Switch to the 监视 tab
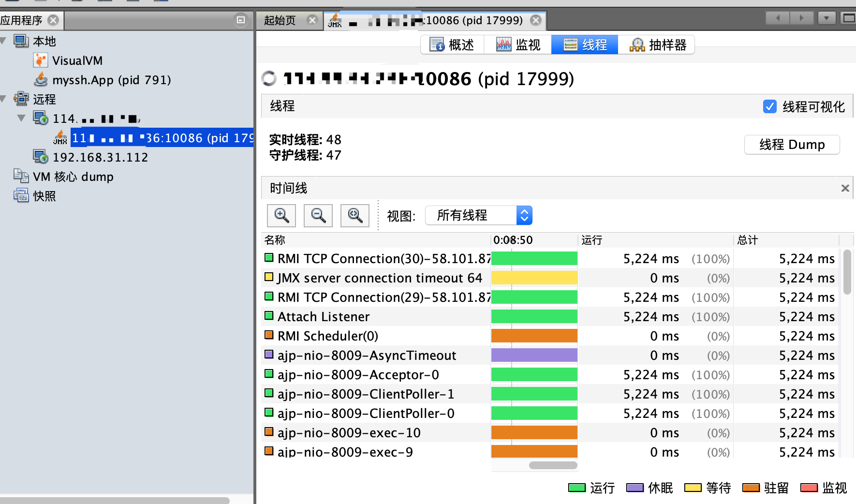 (x=517, y=44)
